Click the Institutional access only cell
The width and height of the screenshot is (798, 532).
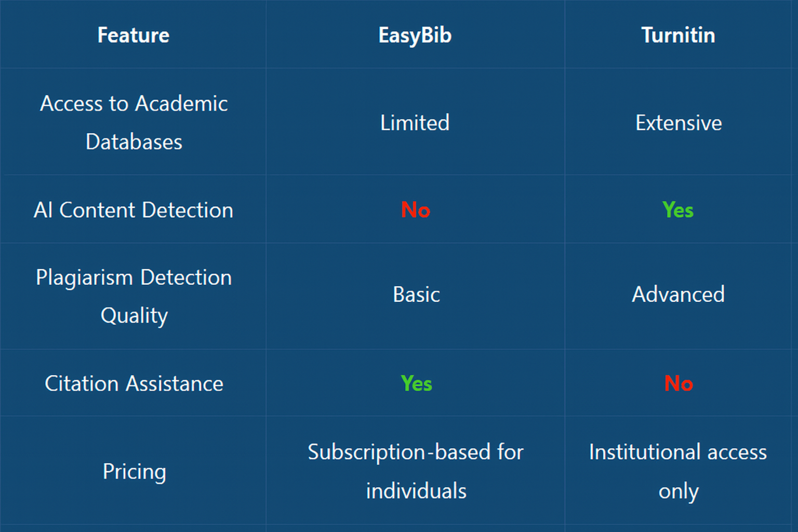(x=678, y=471)
